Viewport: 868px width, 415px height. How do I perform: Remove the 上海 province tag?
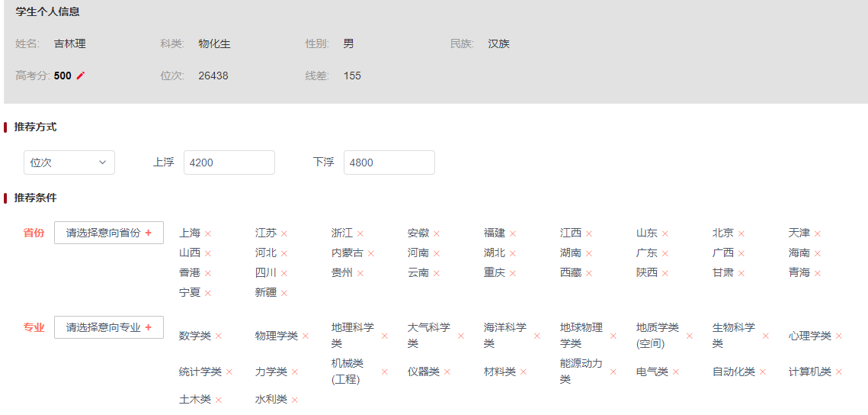tap(208, 233)
